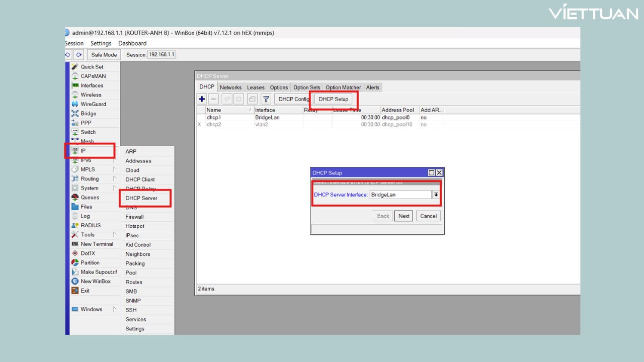
Task: Click the blue plus Add button in DHCP Server
Action: pyautogui.click(x=202, y=99)
